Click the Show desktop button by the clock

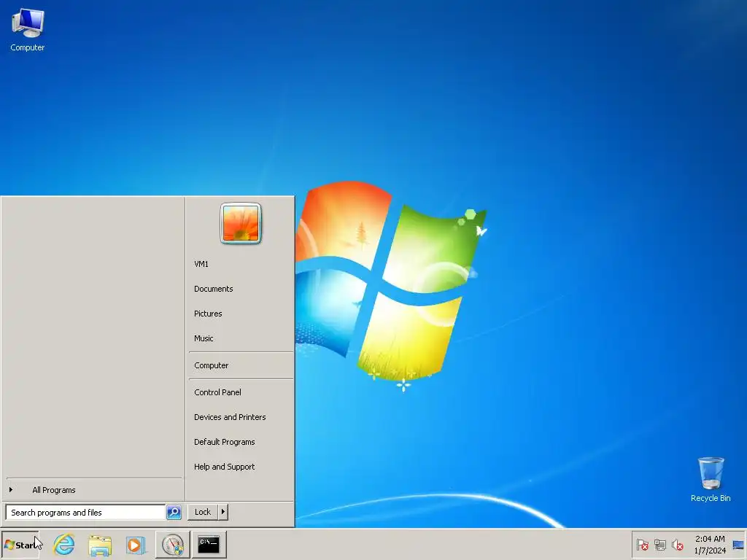[x=738, y=545]
